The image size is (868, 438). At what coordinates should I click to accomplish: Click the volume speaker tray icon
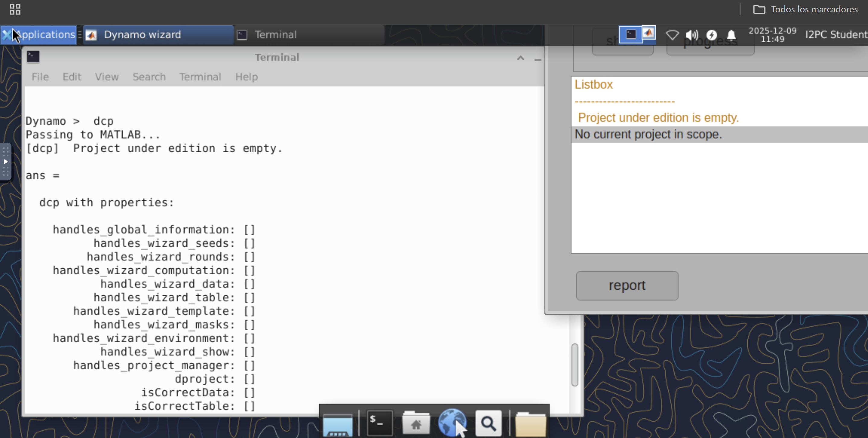pyautogui.click(x=692, y=35)
